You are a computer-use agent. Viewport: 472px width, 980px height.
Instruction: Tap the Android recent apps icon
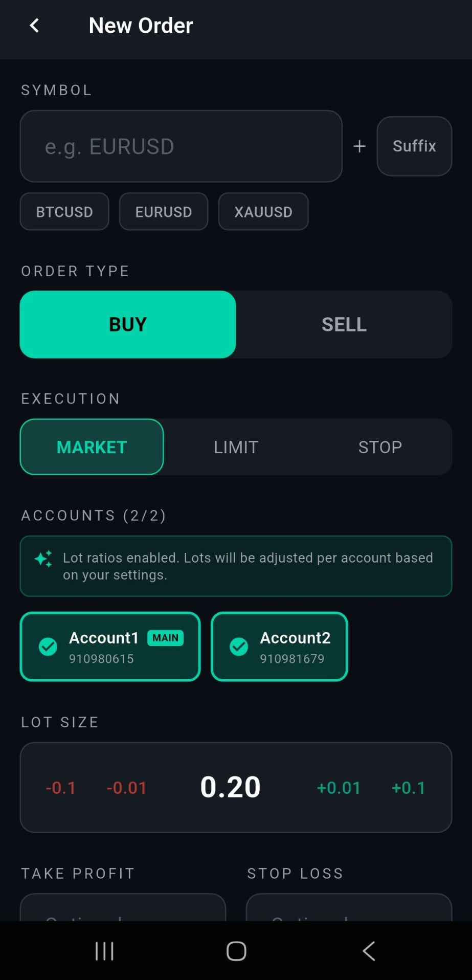click(x=104, y=950)
